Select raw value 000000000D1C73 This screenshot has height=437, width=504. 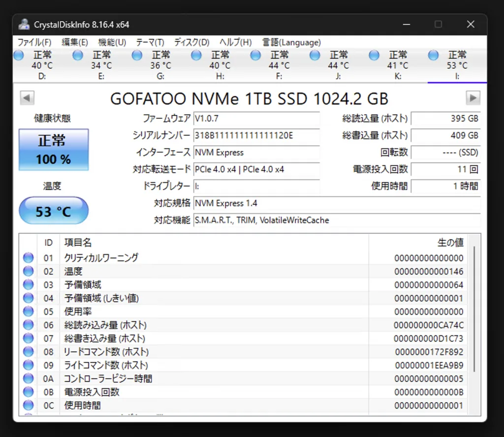429,339
